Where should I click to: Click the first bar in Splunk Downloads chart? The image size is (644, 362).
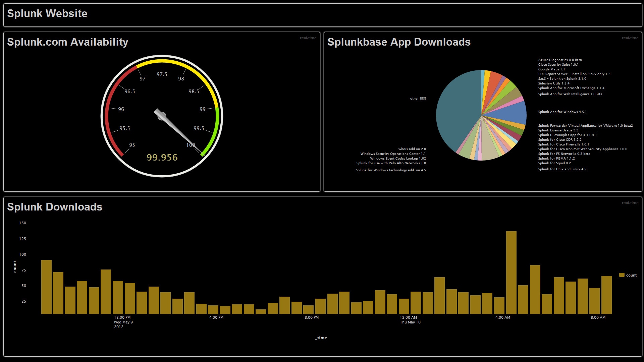pos(46,287)
